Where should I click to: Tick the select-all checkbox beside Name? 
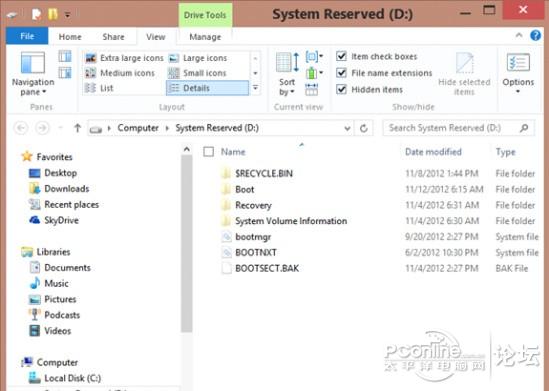click(208, 152)
